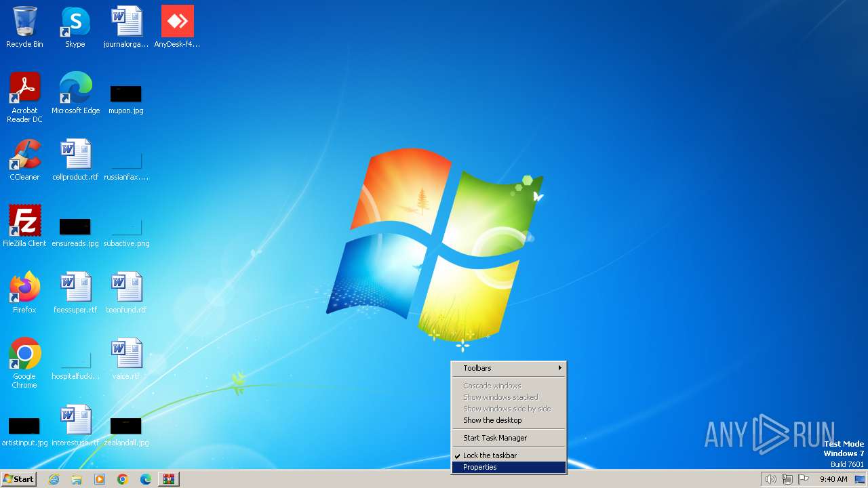Image resolution: width=868 pixels, height=488 pixels.
Task: Toggle Lock the taskbar option
Action: 509,455
